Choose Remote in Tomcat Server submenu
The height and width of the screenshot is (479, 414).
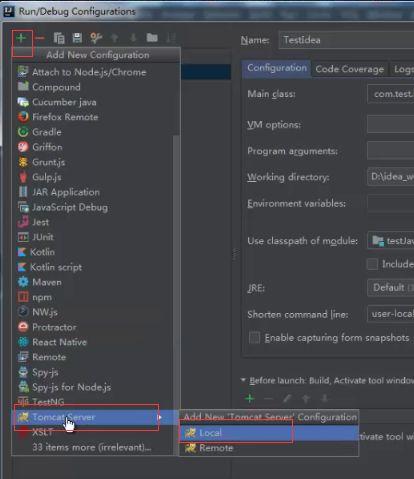269,448
